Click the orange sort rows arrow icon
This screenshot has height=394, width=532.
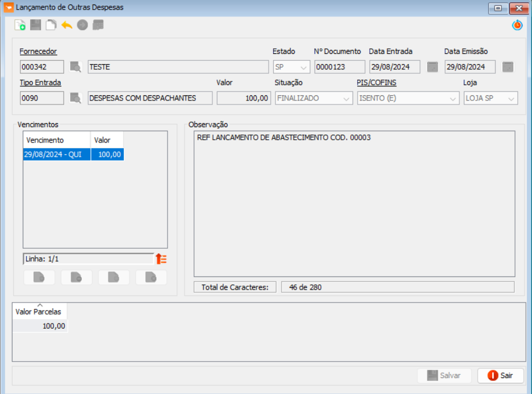click(x=161, y=259)
